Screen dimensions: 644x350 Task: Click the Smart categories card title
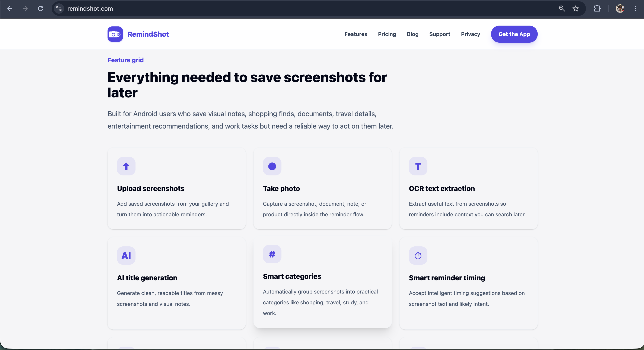coord(292,276)
